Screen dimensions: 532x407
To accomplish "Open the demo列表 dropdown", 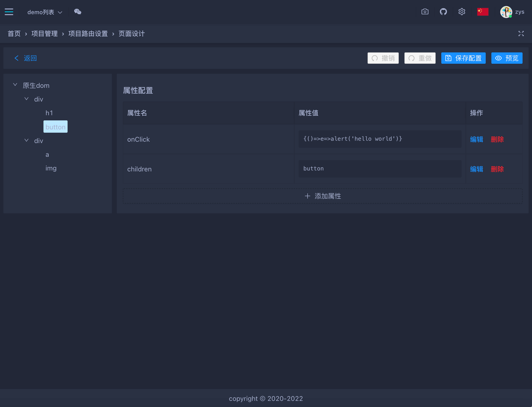I will (45, 12).
